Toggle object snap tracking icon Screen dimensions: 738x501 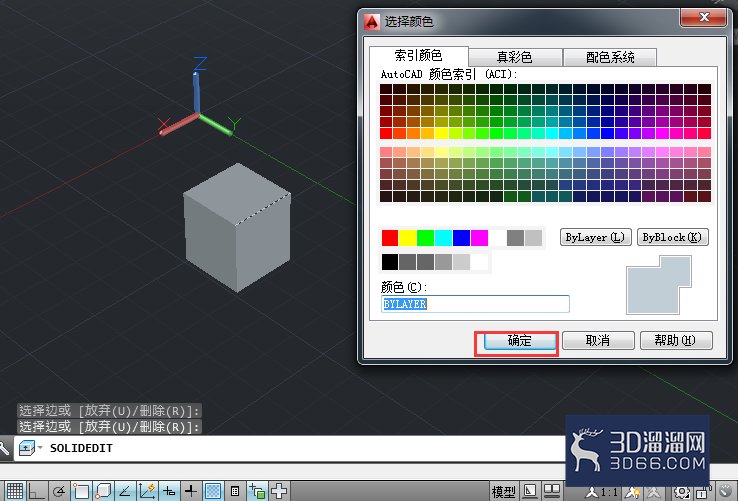125,491
